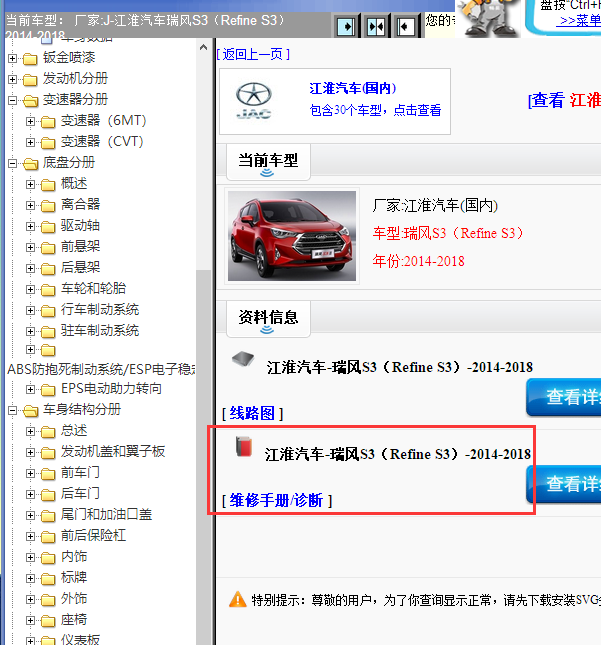601x645 pixels.
Task: Click the 年份:2014-2018 red text
Action: [x=418, y=261]
